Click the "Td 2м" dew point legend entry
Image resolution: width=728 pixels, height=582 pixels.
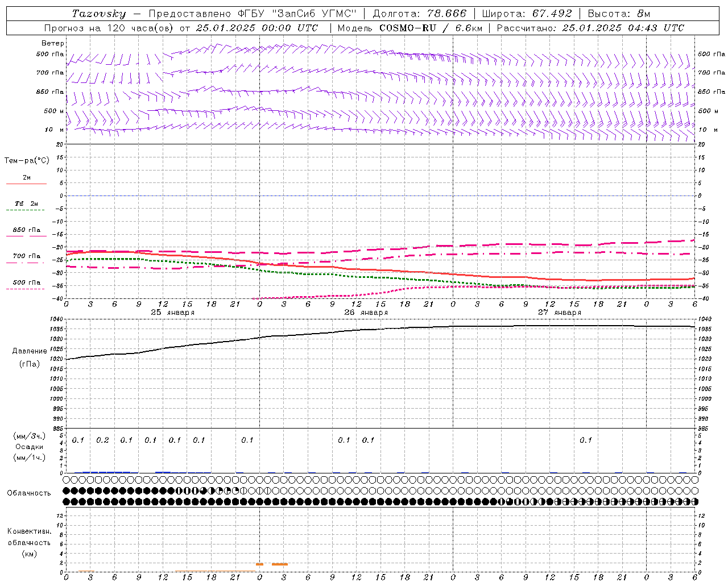pos(27,203)
